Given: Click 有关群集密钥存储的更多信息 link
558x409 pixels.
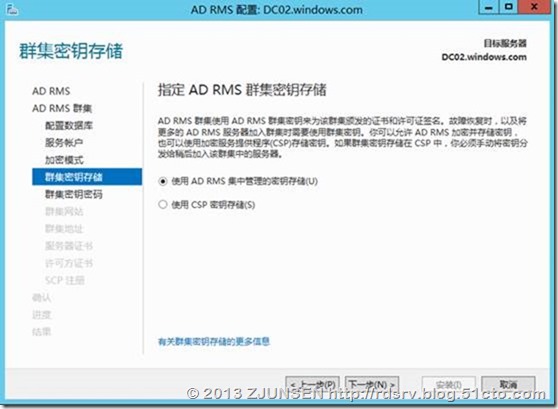Looking at the screenshot, I should (214, 342).
